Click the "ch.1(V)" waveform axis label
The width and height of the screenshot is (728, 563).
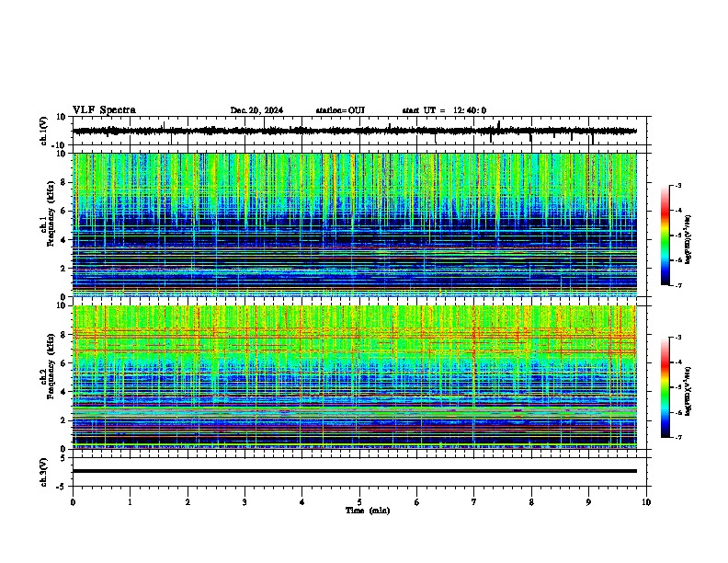44,131
